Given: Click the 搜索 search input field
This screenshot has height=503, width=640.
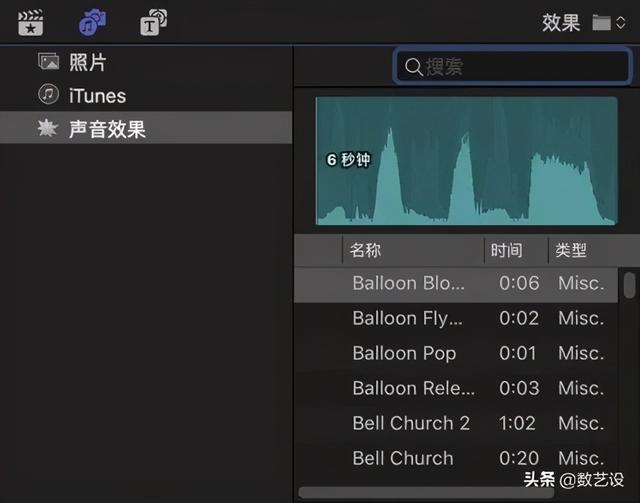Looking at the screenshot, I should tap(512, 67).
